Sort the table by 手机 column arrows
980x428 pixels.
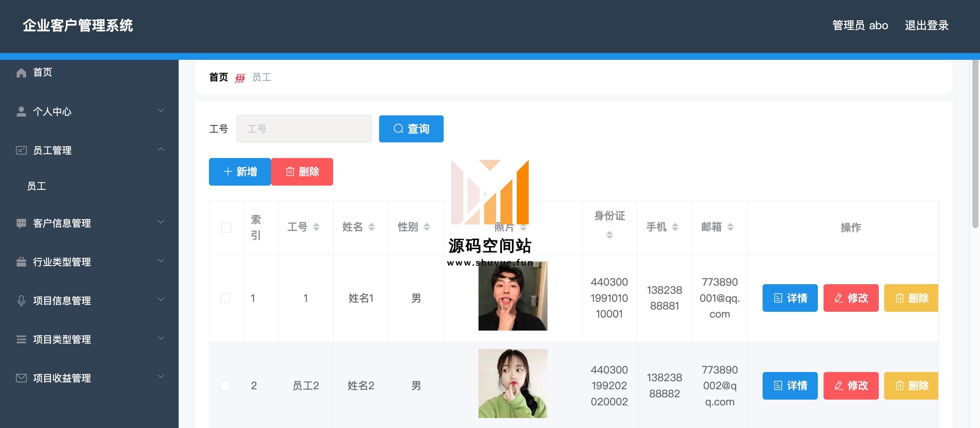point(675,227)
